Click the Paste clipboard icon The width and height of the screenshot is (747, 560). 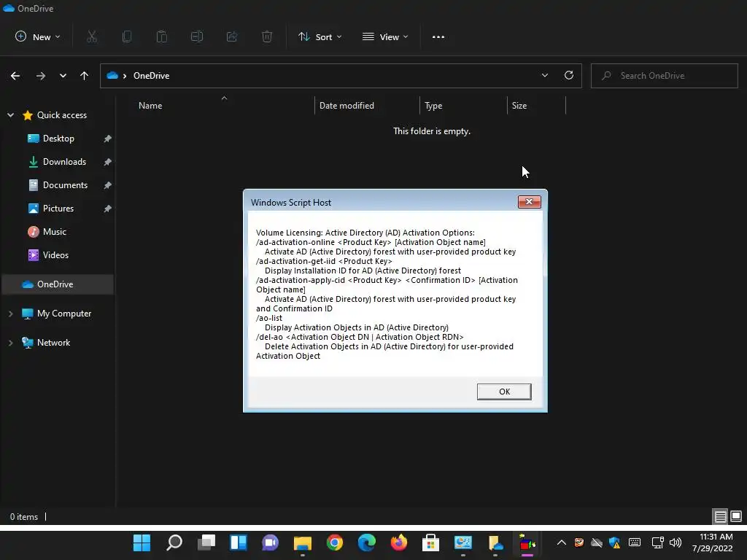coord(162,36)
